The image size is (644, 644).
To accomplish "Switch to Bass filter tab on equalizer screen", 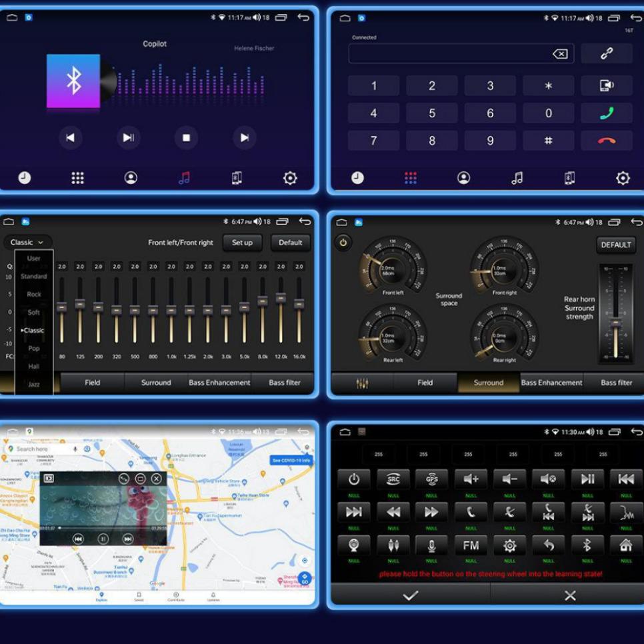I will click(x=285, y=383).
